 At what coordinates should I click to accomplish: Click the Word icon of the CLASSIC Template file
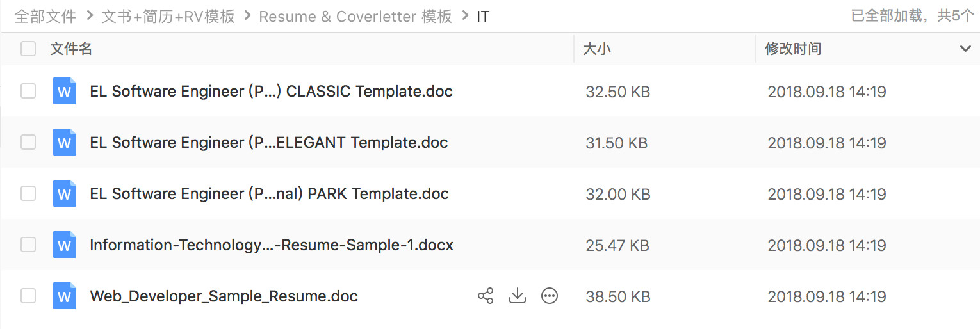click(64, 91)
